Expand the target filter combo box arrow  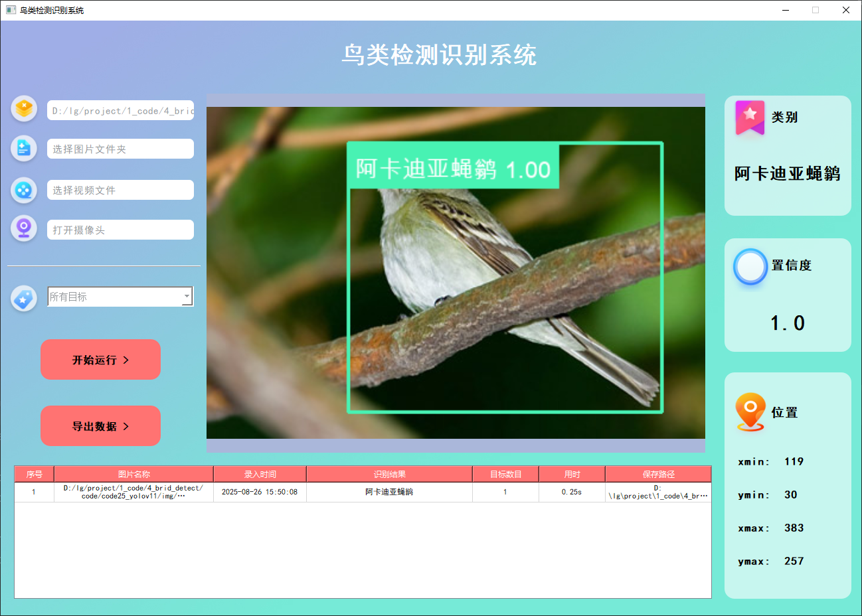[x=187, y=296]
